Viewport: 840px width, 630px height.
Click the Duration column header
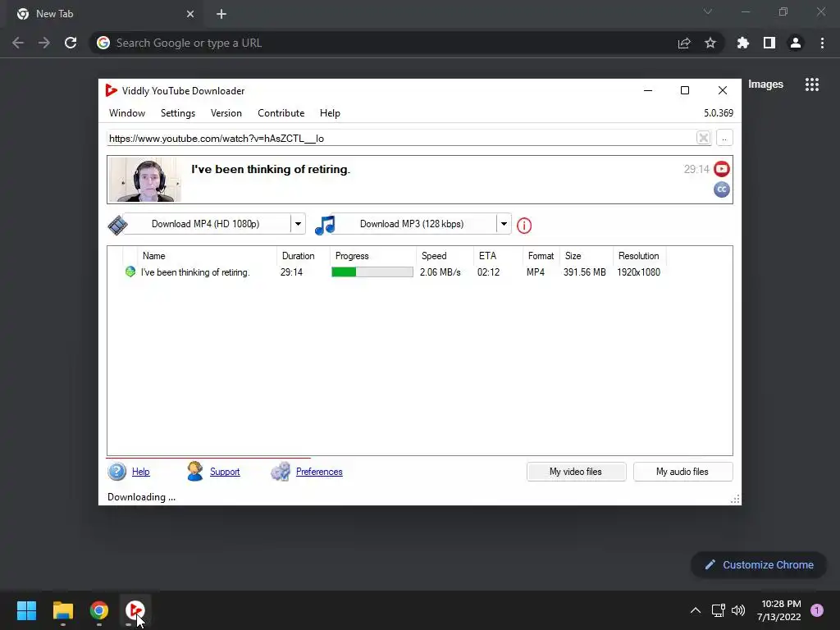pos(303,256)
